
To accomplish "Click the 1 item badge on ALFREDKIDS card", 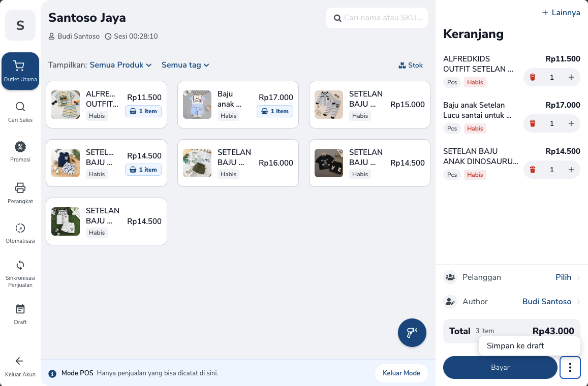I will pos(143,111).
